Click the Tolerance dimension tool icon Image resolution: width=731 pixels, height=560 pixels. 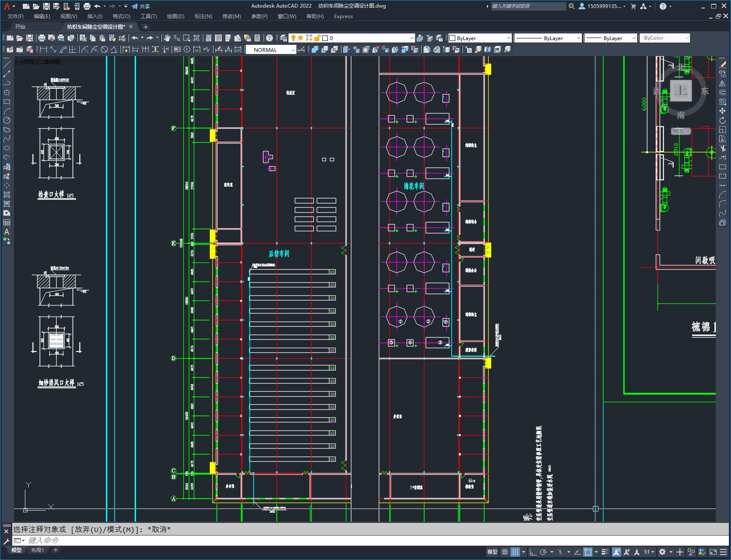click(x=177, y=49)
